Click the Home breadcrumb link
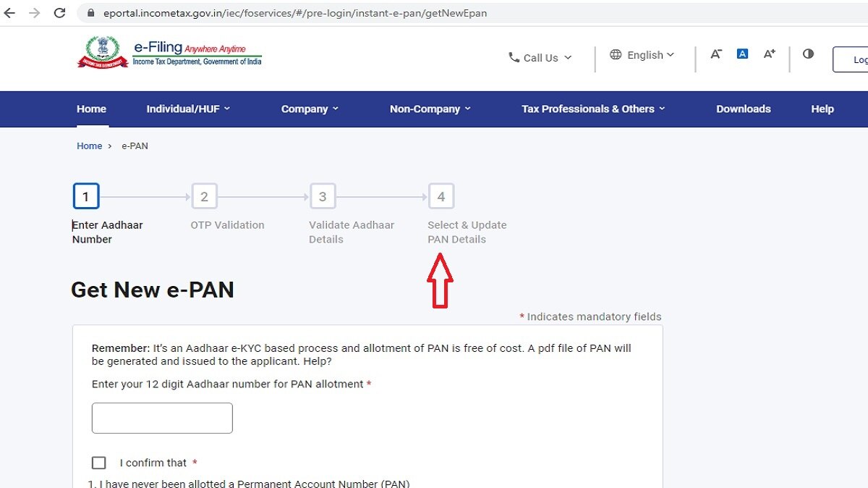Viewport: 868px width, 488px height. click(90, 146)
